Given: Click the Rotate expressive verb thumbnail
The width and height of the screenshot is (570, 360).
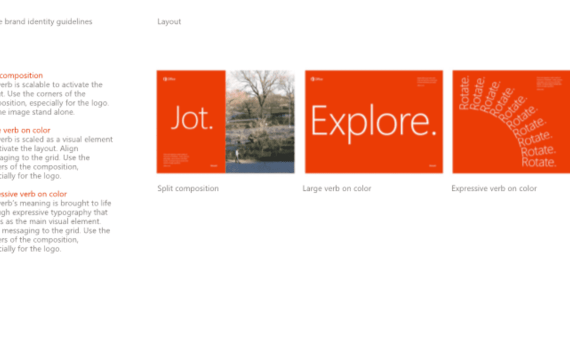Looking at the screenshot, I should pos(511,121).
